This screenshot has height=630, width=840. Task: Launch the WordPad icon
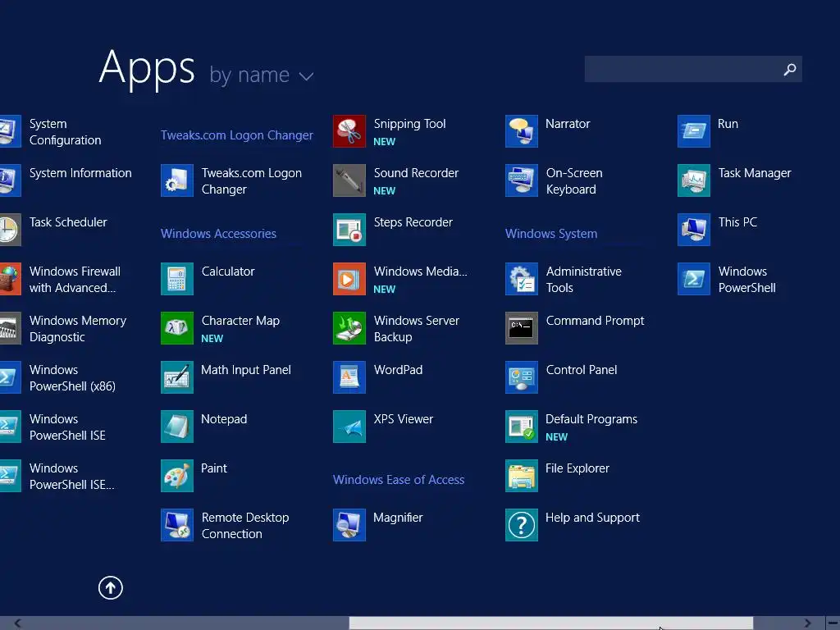(349, 377)
